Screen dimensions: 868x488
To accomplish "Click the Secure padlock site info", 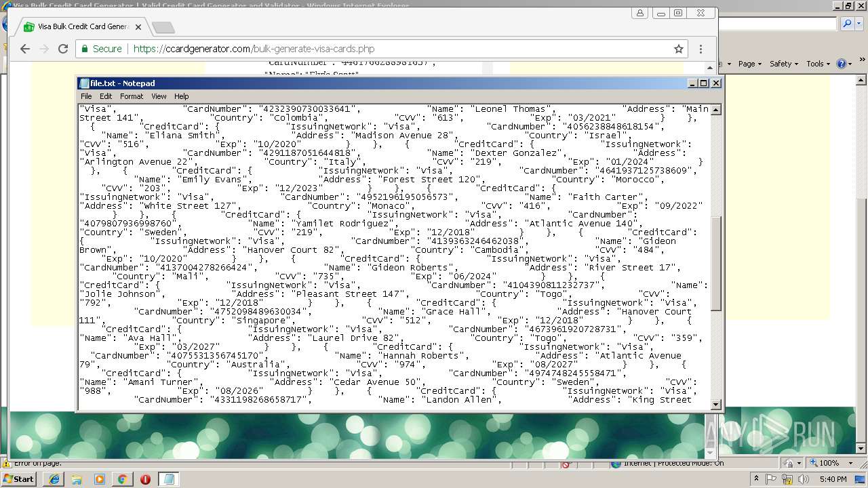I will point(101,49).
